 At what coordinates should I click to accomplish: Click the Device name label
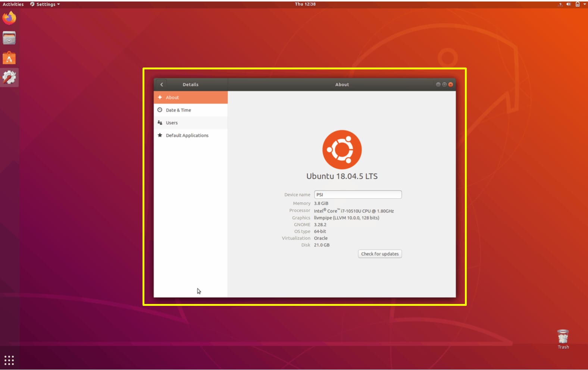pyautogui.click(x=297, y=195)
